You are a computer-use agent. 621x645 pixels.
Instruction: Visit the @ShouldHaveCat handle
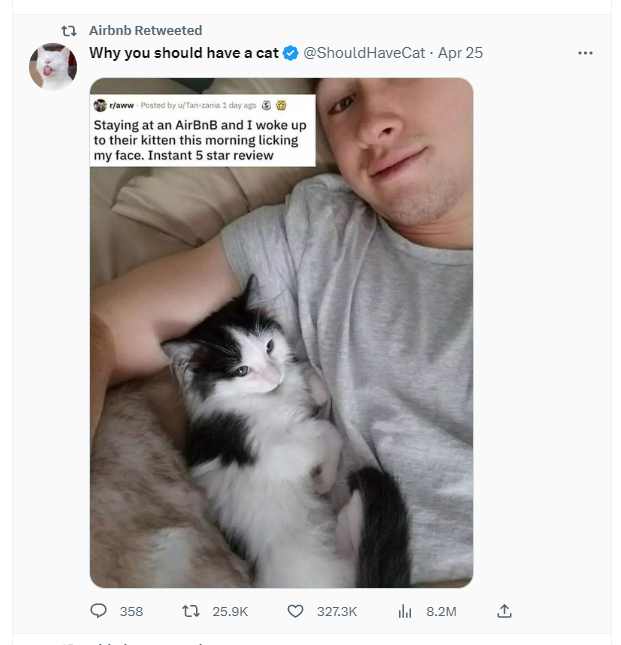(x=364, y=53)
